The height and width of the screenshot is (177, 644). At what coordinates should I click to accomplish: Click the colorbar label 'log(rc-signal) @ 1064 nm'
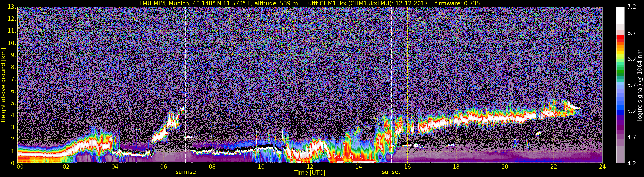[640, 85]
